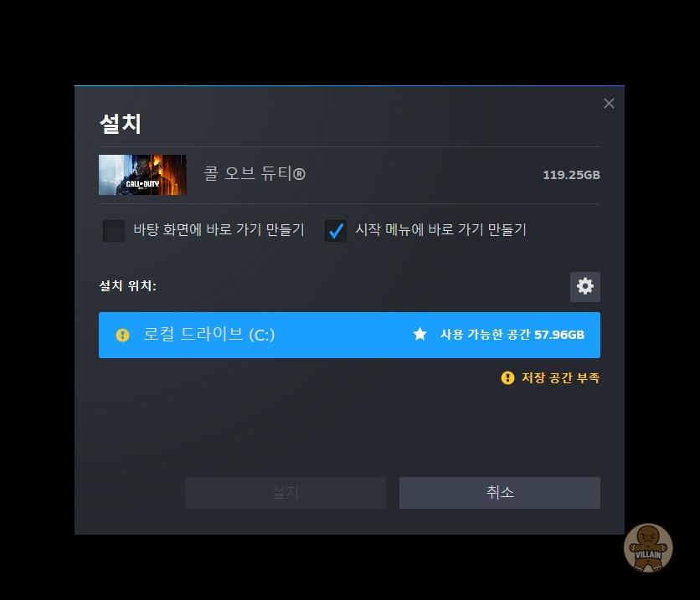Viewport: 700px width, 600px height.
Task: Click the Call of Duty game thumbnail
Action: click(x=142, y=175)
